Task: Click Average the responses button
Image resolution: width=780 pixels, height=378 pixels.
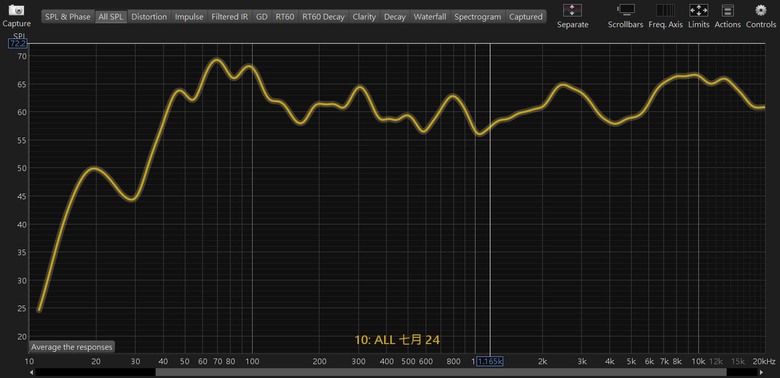Action: click(x=72, y=347)
